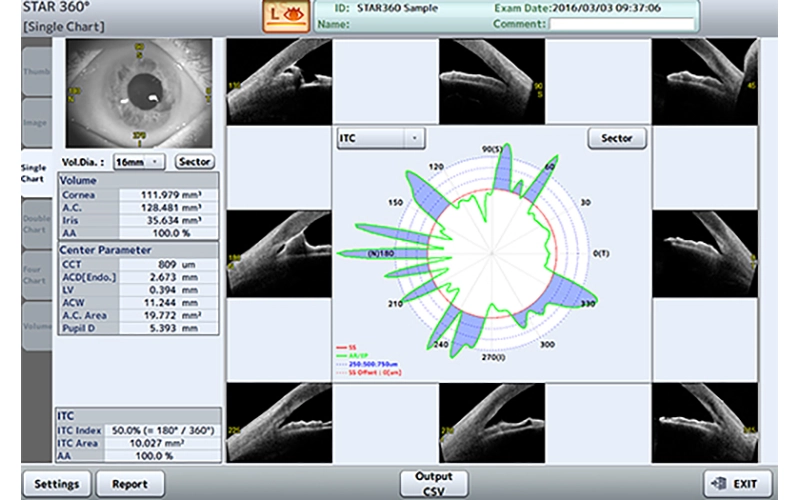Select the 270 degree OCT cross-section thumbnail
The image size is (800, 500).
[492, 423]
